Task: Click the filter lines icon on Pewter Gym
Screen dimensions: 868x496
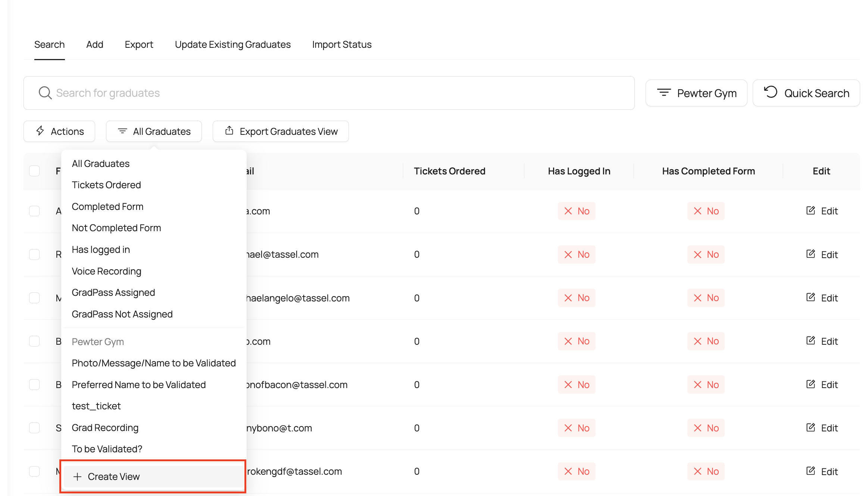Action: (x=664, y=93)
